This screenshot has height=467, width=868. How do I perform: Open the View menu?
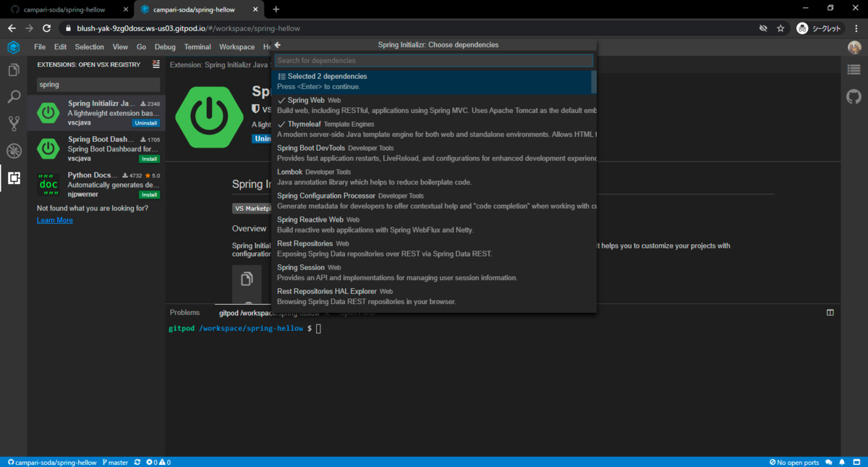120,47
